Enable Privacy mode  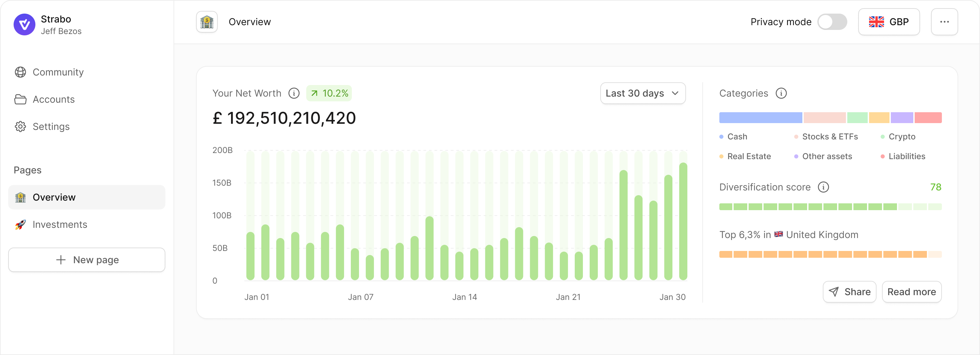click(x=832, y=22)
